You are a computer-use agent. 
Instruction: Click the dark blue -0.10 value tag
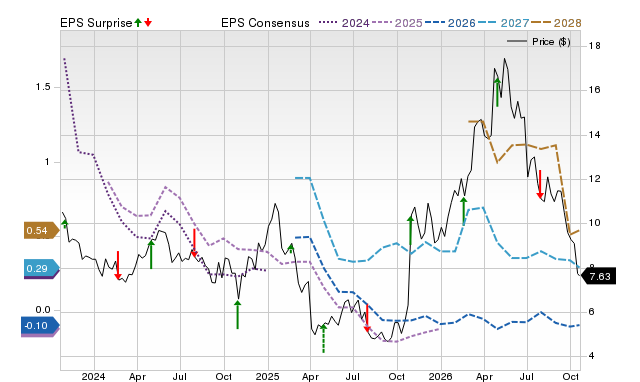pos(40,326)
